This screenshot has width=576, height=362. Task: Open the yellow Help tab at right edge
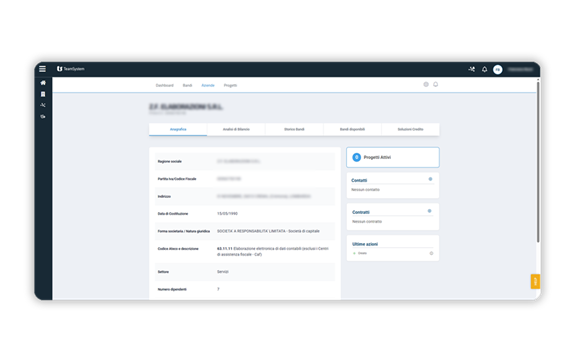(535, 282)
